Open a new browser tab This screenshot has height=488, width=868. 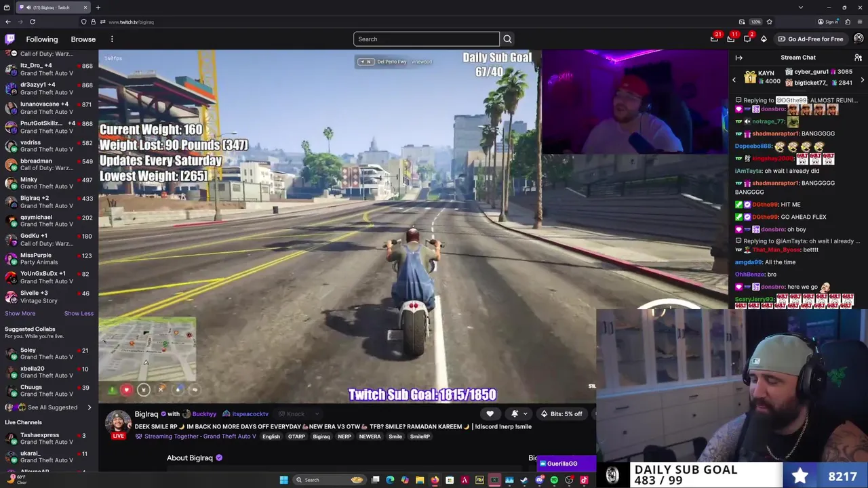click(98, 7)
